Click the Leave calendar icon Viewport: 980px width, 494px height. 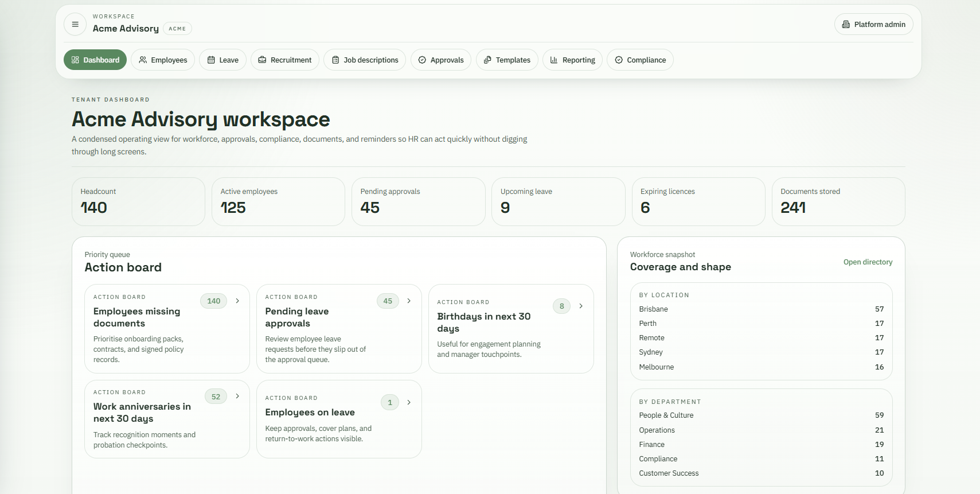[x=211, y=60]
